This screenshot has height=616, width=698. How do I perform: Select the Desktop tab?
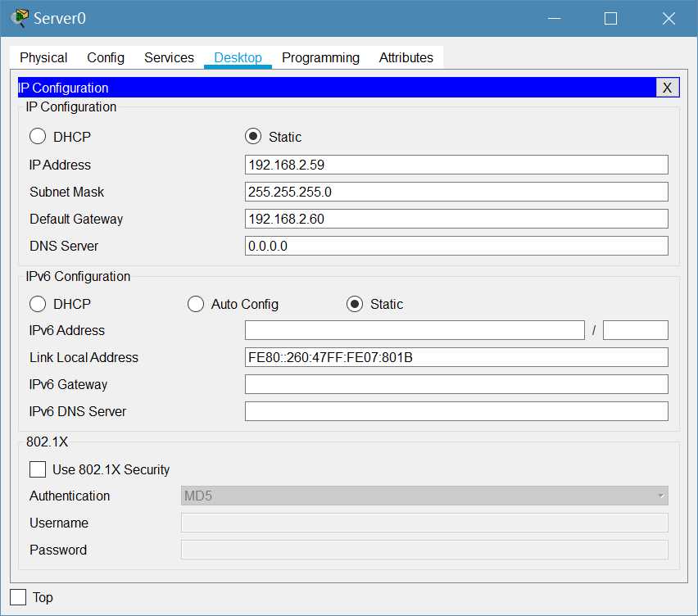pos(238,57)
